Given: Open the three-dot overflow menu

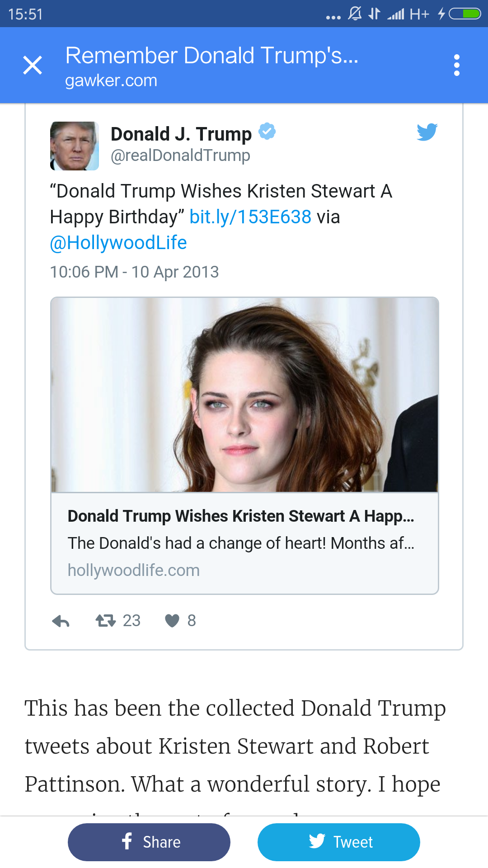Looking at the screenshot, I should [457, 65].
